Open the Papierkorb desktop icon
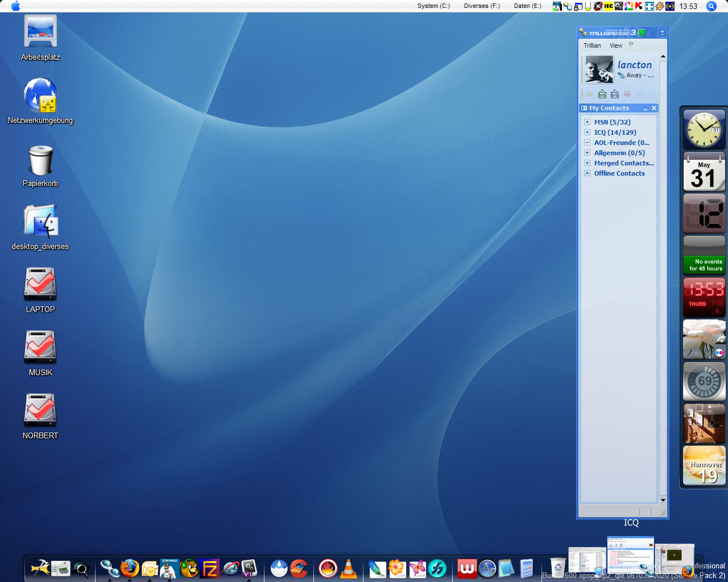728x582 pixels. click(x=40, y=161)
